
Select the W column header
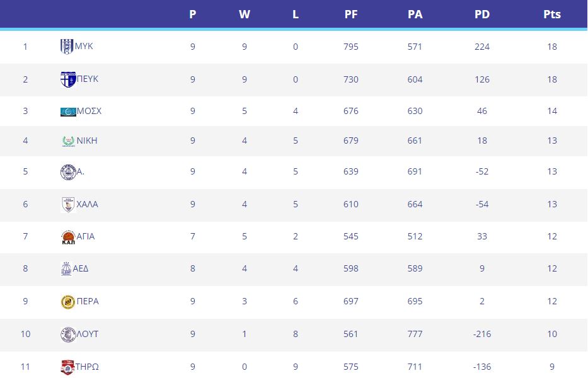coord(244,14)
